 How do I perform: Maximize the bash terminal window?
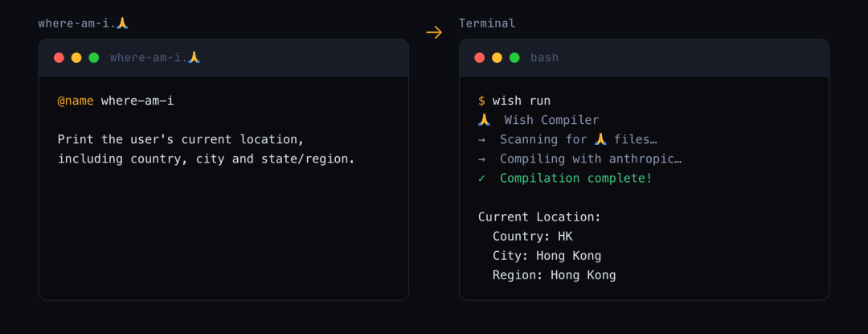pyautogui.click(x=514, y=58)
